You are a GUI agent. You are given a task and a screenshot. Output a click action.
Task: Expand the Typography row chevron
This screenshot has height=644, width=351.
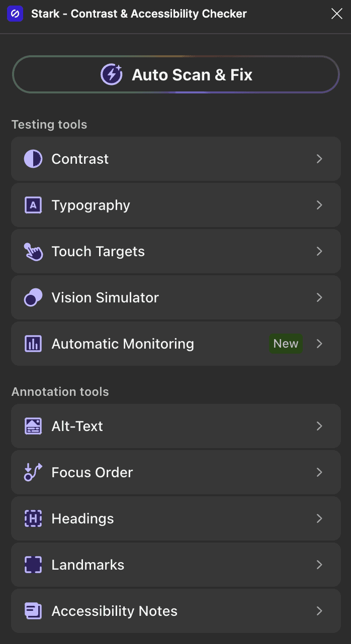(319, 205)
